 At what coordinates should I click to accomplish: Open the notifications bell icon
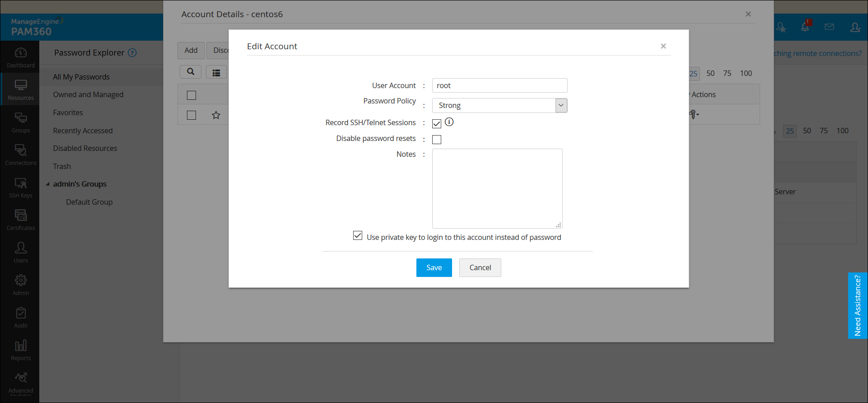(x=805, y=27)
